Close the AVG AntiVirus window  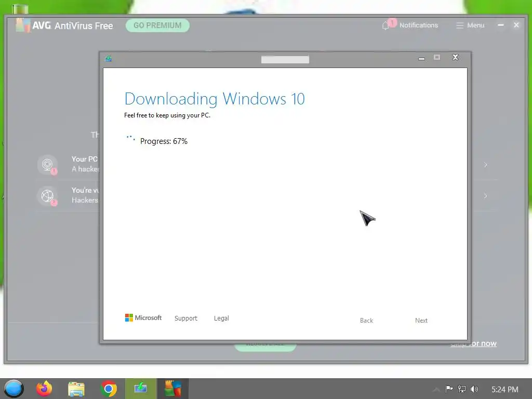coord(516,25)
